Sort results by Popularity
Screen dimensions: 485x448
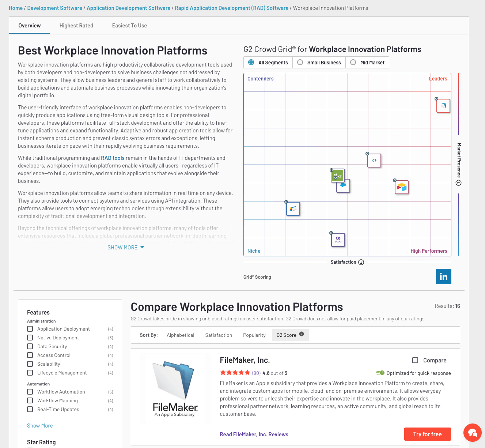pos(254,335)
